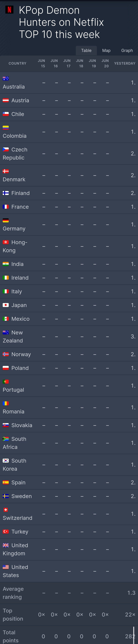Click the Australia flag icon

click(5, 78)
